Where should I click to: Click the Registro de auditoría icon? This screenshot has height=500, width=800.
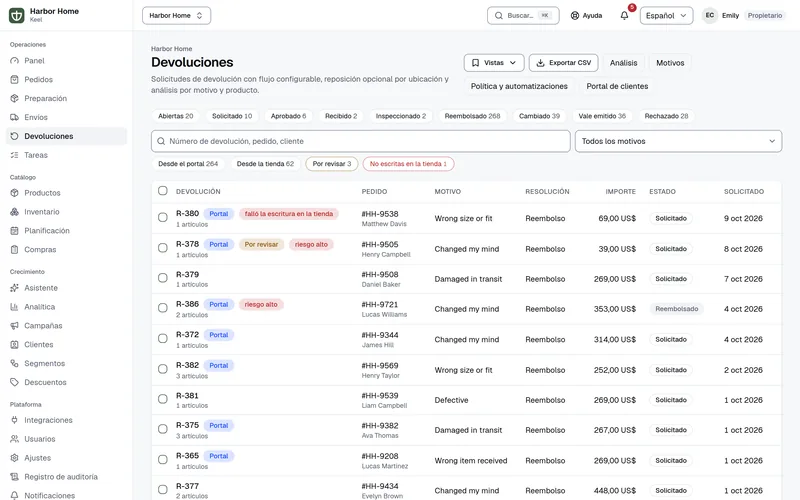pyautogui.click(x=14, y=477)
